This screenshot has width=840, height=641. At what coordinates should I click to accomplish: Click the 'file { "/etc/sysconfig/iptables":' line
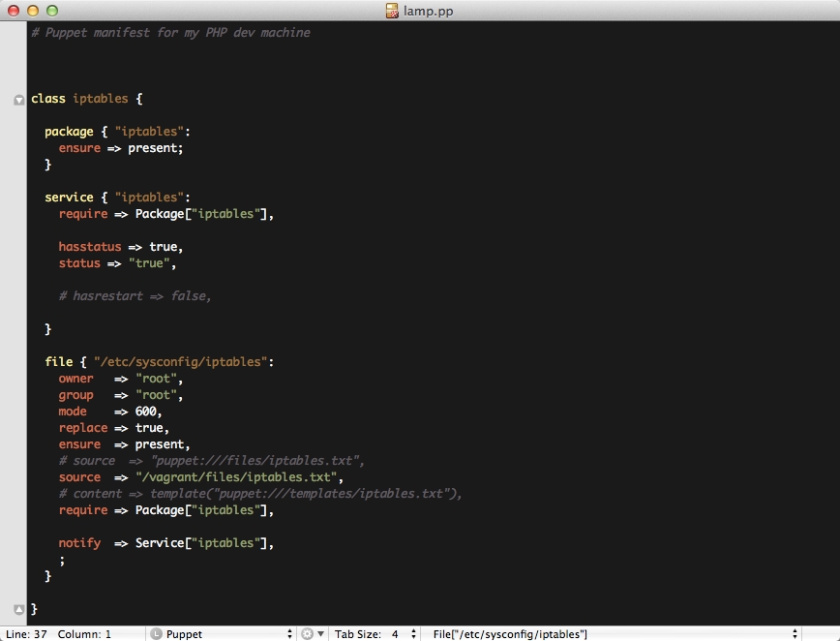pos(159,362)
